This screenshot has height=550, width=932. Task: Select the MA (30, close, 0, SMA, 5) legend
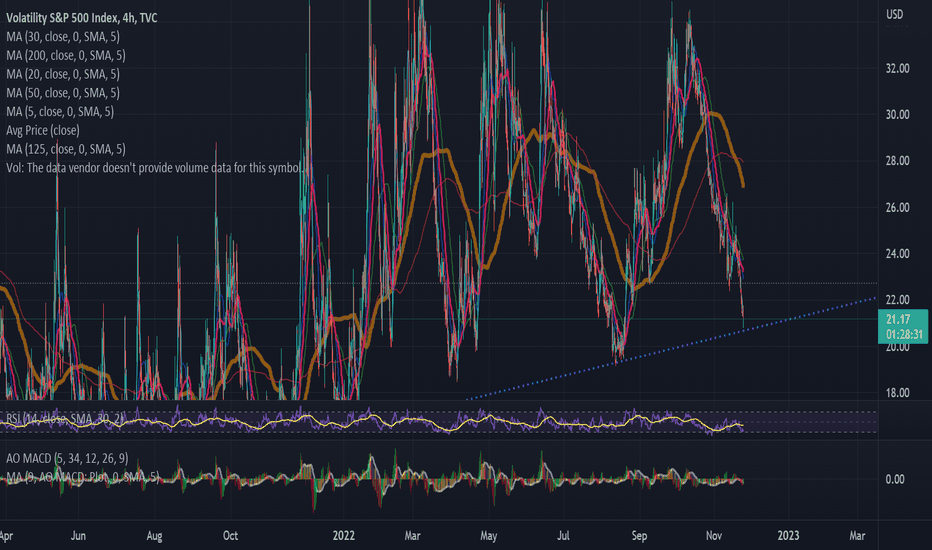coord(63,37)
